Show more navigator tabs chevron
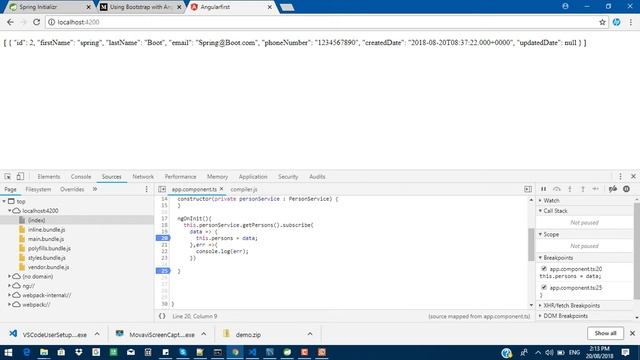Viewport: 640px width, 360px height. [x=95, y=189]
